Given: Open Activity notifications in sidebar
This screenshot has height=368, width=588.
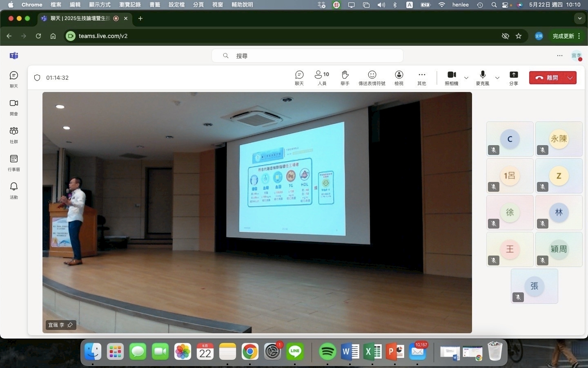Looking at the screenshot, I should tap(14, 190).
